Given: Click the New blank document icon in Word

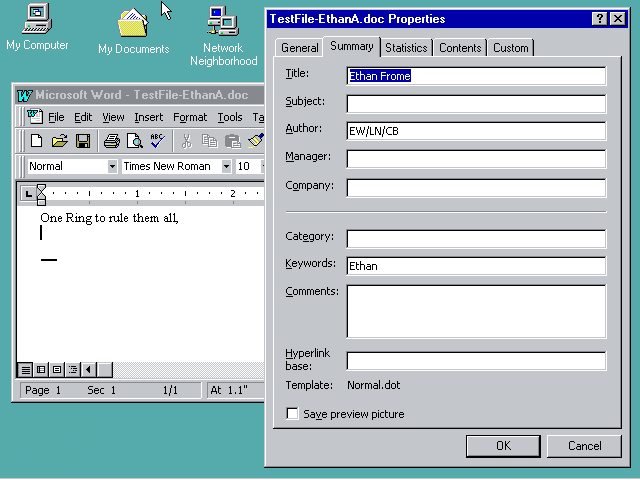Looking at the screenshot, I should tap(36, 141).
